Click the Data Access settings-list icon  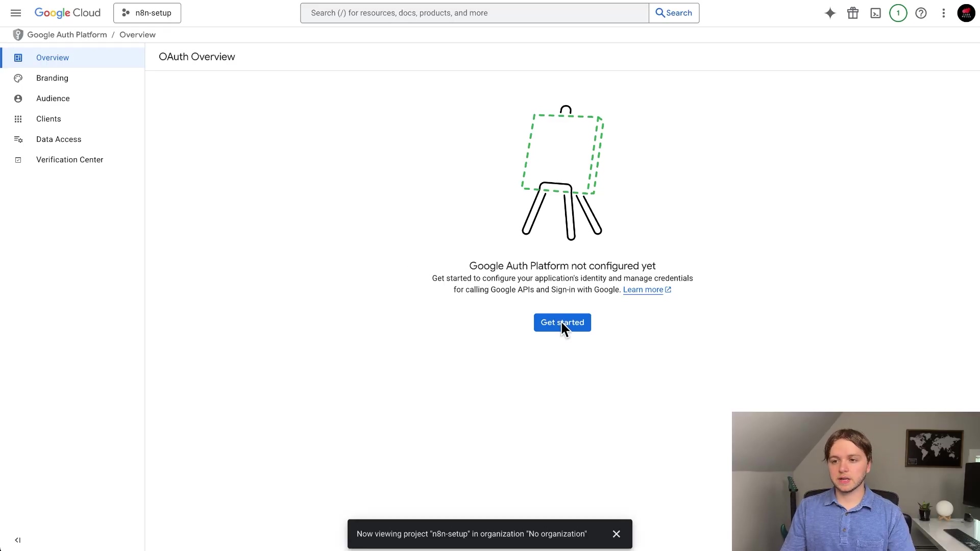coord(18,139)
